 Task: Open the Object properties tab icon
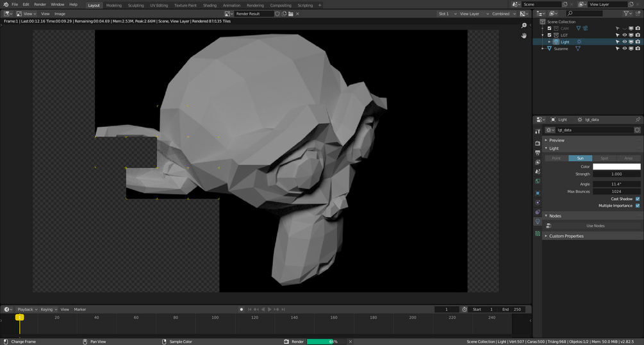click(x=538, y=193)
